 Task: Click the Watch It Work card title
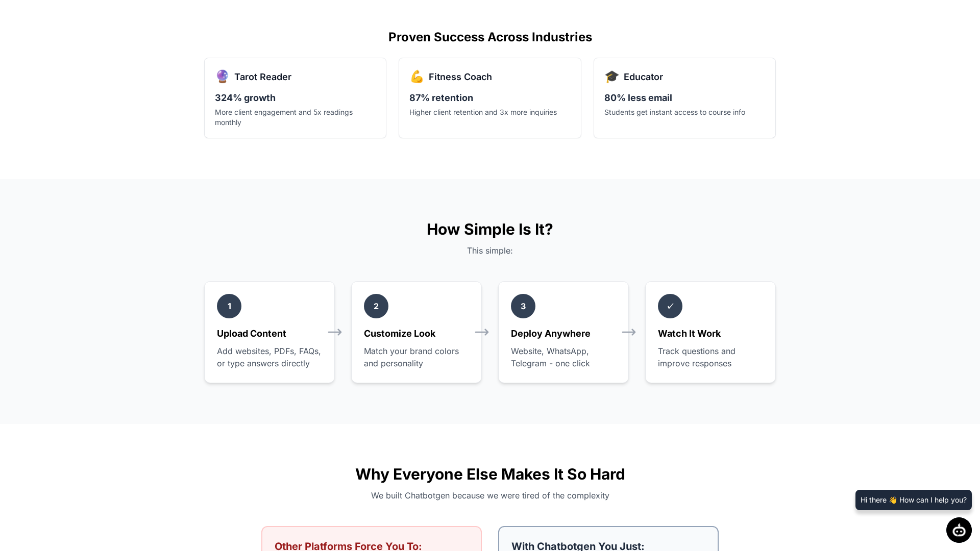tap(689, 334)
